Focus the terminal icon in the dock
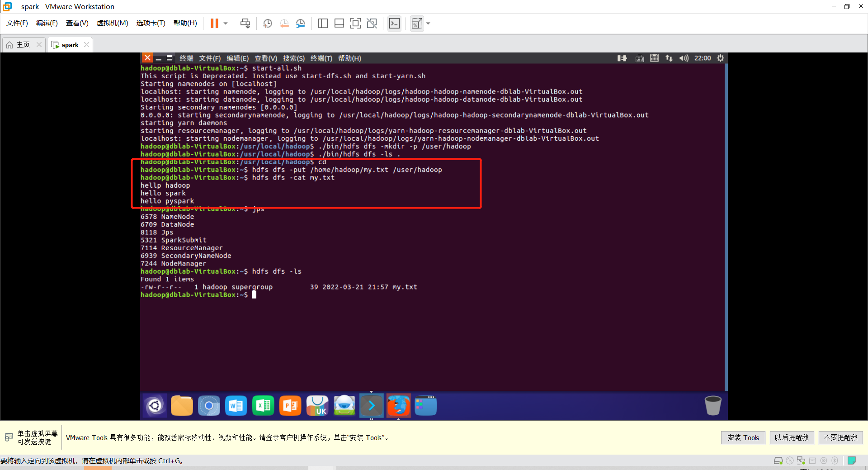The height and width of the screenshot is (470, 868). 372,405
